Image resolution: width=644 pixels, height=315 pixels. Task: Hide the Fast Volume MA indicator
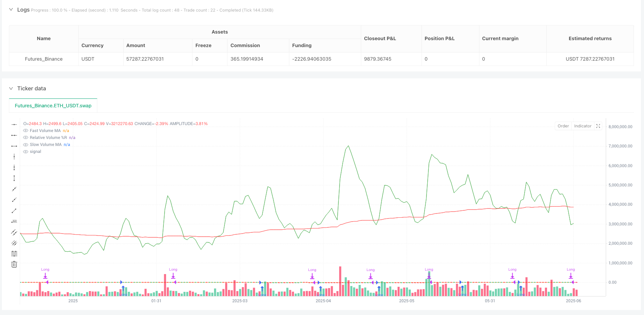click(x=25, y=131)
